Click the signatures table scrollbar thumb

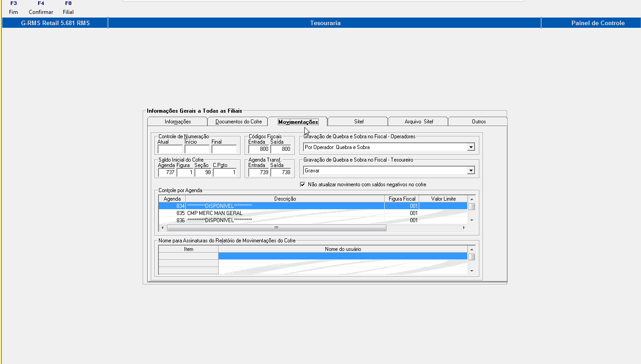point(471,257)
